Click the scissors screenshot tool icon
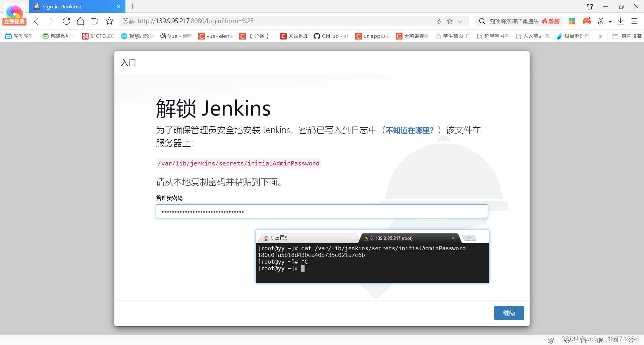The image size is (644, 345). coord(601,21)
